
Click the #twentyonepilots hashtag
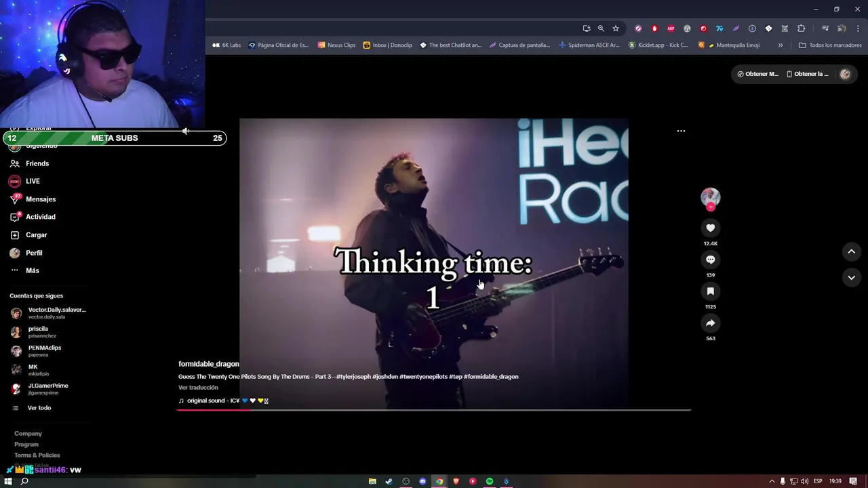[423, 377]
